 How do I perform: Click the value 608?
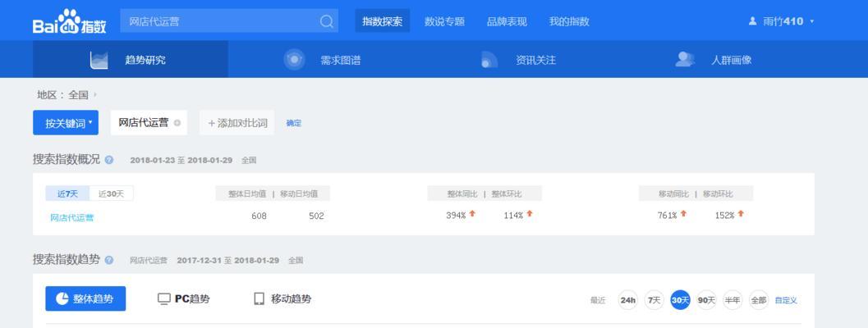259,216
